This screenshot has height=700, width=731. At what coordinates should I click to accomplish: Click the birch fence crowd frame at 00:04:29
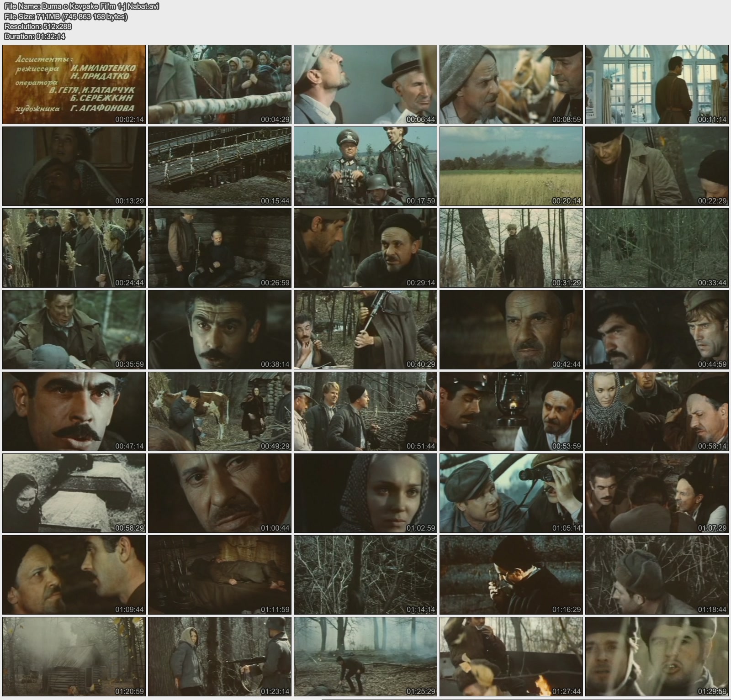[x=219, y=84]
